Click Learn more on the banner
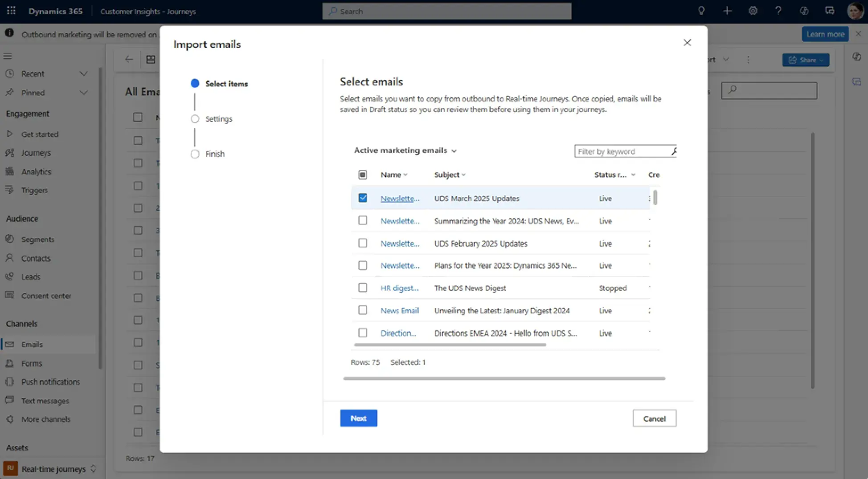 (825, 34)
